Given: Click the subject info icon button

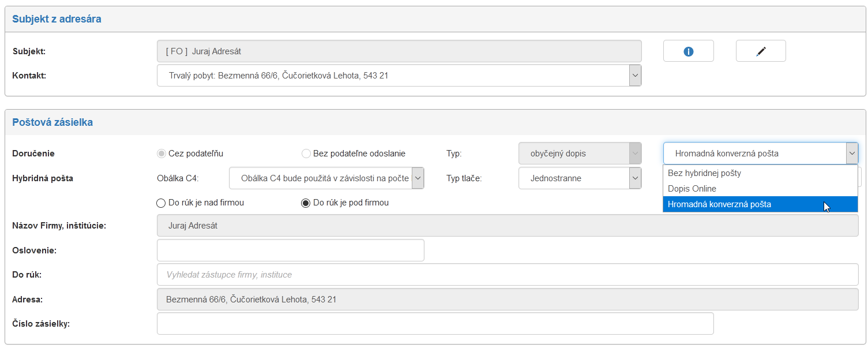Looking at the screenshot, I should point(688,51).
